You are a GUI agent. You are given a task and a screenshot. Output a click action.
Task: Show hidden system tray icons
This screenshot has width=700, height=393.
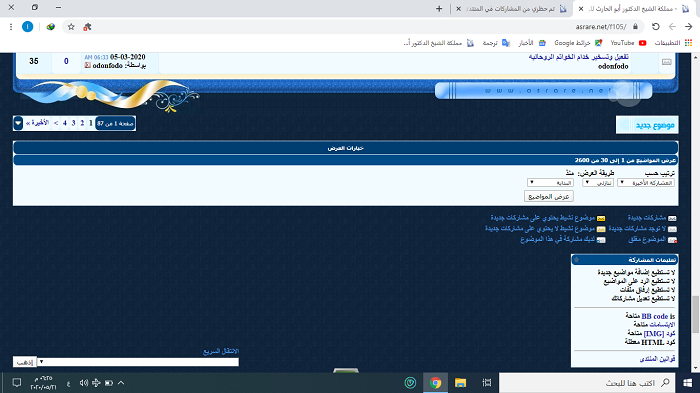121,383
